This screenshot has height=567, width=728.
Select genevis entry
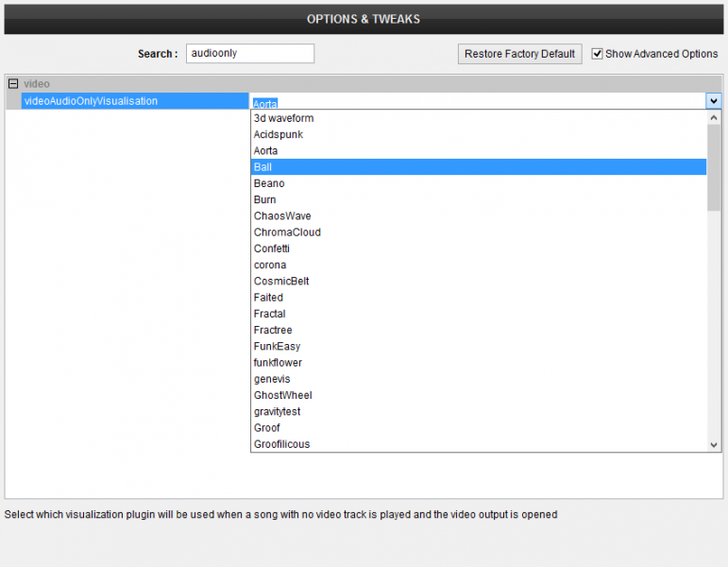(479, 378)
